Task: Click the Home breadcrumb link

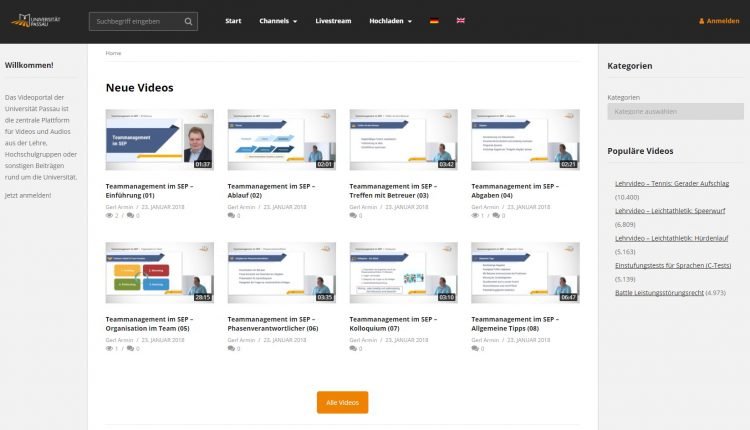Action: click(113, 53)
